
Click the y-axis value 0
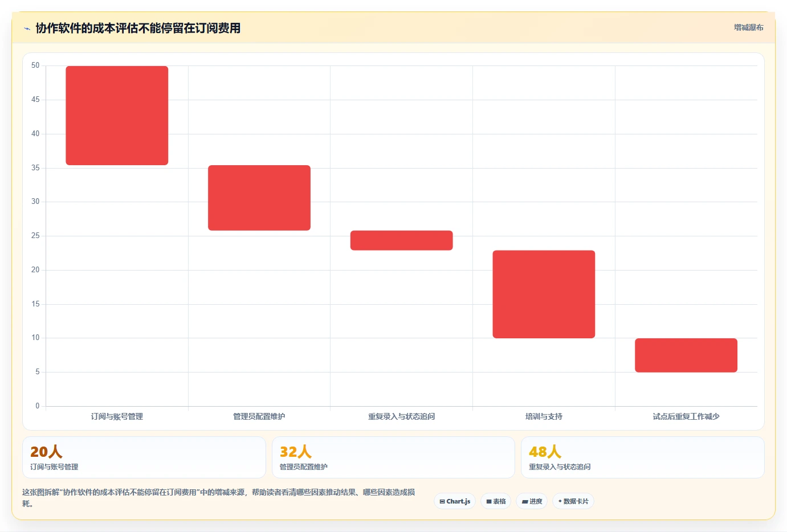(x=38, y=406)
